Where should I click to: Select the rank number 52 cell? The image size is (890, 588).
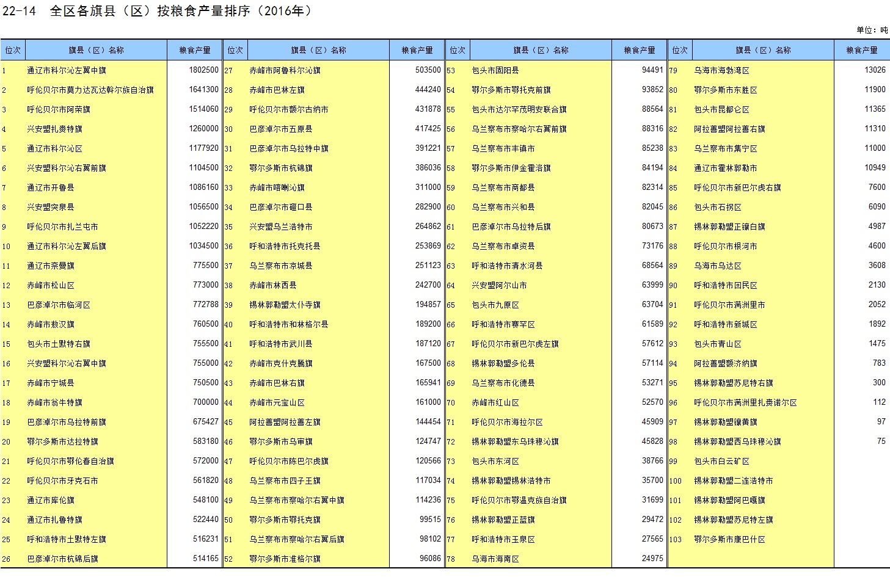(228, 559)
